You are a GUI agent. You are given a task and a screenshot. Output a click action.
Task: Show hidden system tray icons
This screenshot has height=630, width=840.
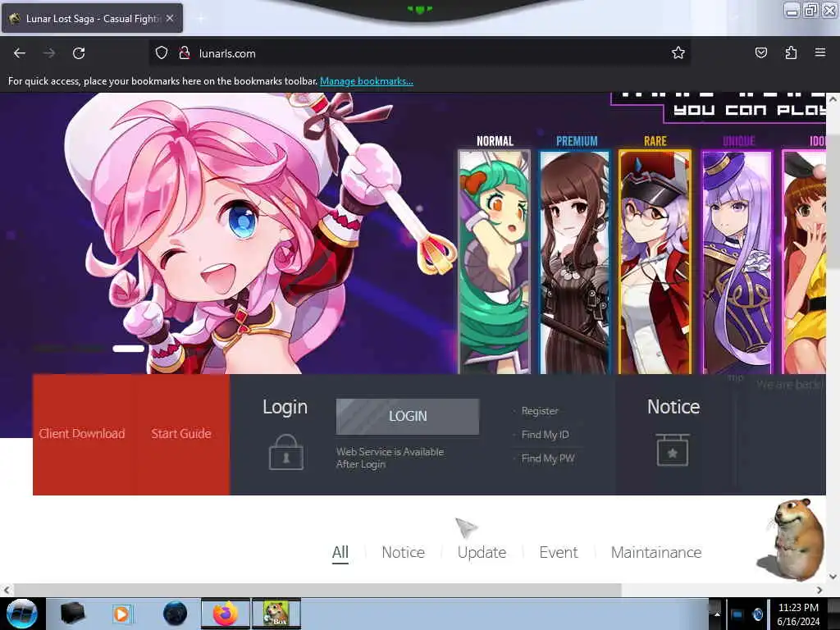717,614
